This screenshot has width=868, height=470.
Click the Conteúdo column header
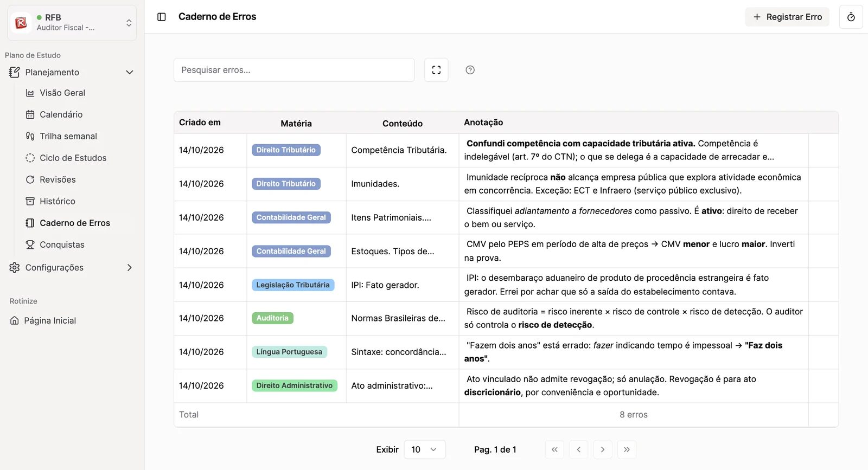[403, 124]
